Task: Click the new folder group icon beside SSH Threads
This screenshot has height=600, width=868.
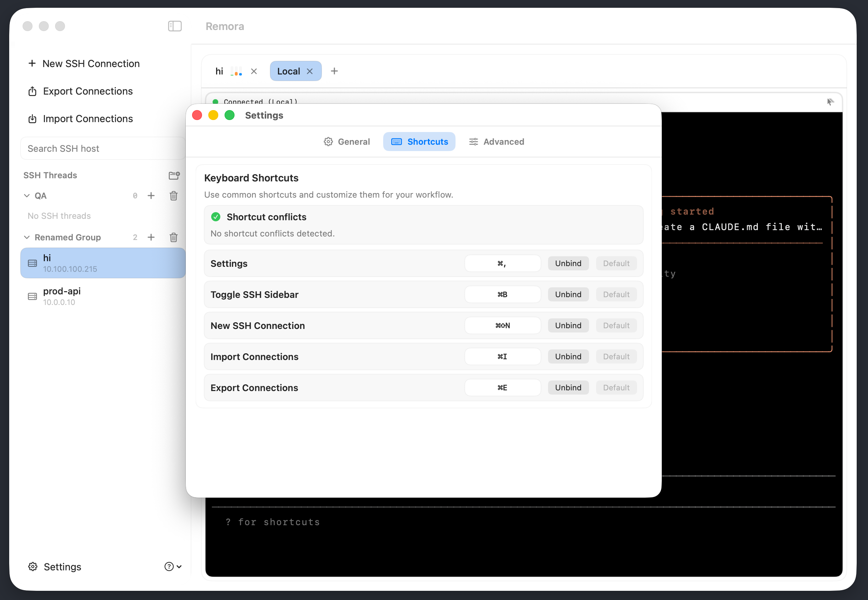Action: click(x=174, y=175)
